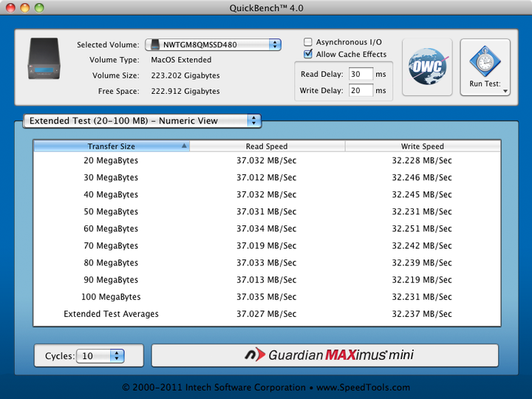This screenshot has width=532, height=399.
Task: Click the green zoom window button
Action: (39, 7)
